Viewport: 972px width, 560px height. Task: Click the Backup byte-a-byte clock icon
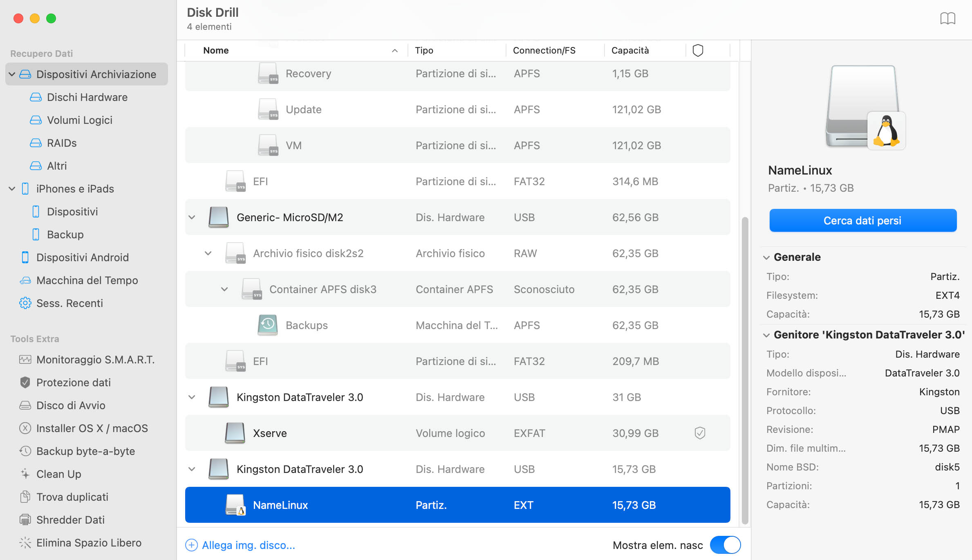coord(25,451)
